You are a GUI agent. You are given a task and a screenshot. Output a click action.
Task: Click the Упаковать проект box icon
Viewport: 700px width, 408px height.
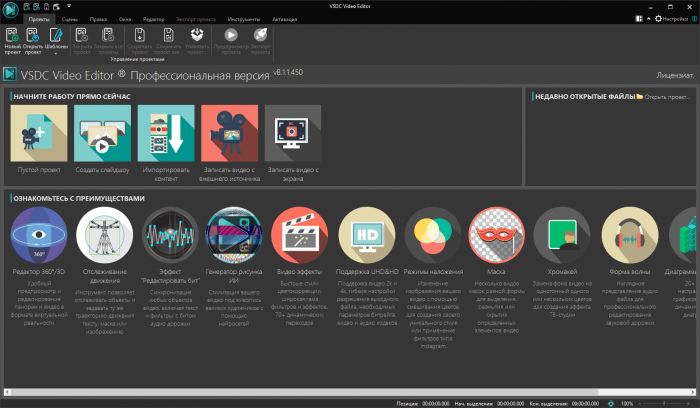197,35
